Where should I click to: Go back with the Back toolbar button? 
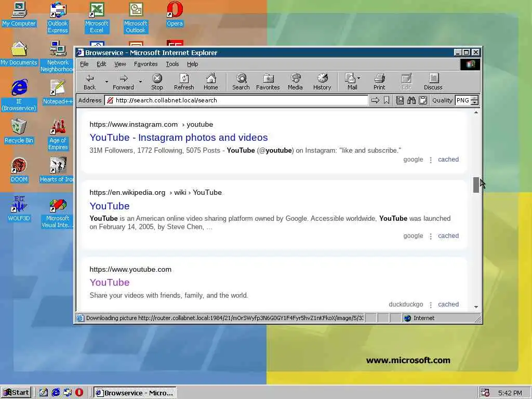click(89, 82)
